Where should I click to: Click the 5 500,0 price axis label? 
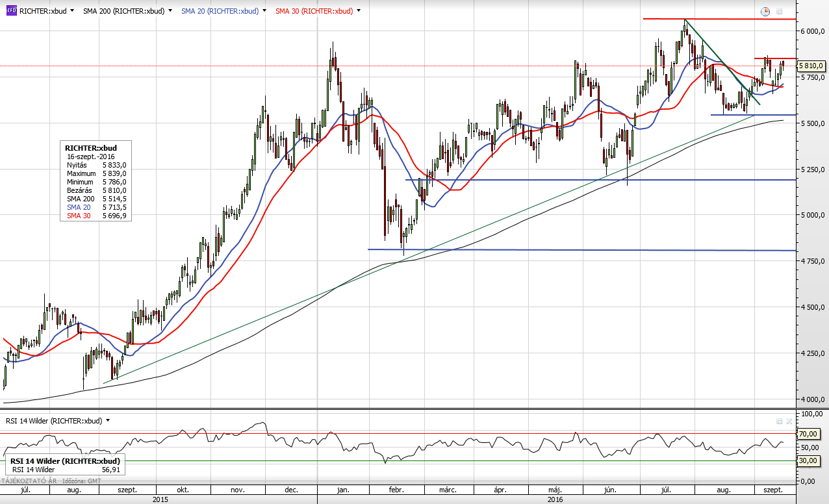813,123
